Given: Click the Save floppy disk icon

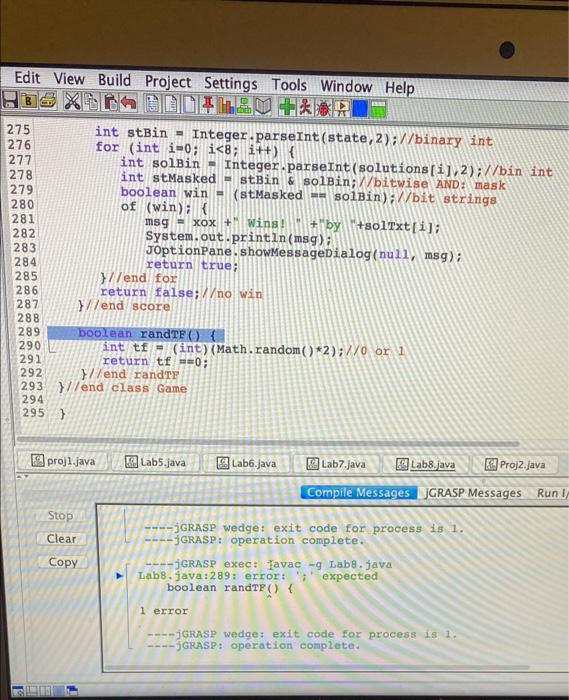Looking at the screenshot, I should [x=10, y=100].
